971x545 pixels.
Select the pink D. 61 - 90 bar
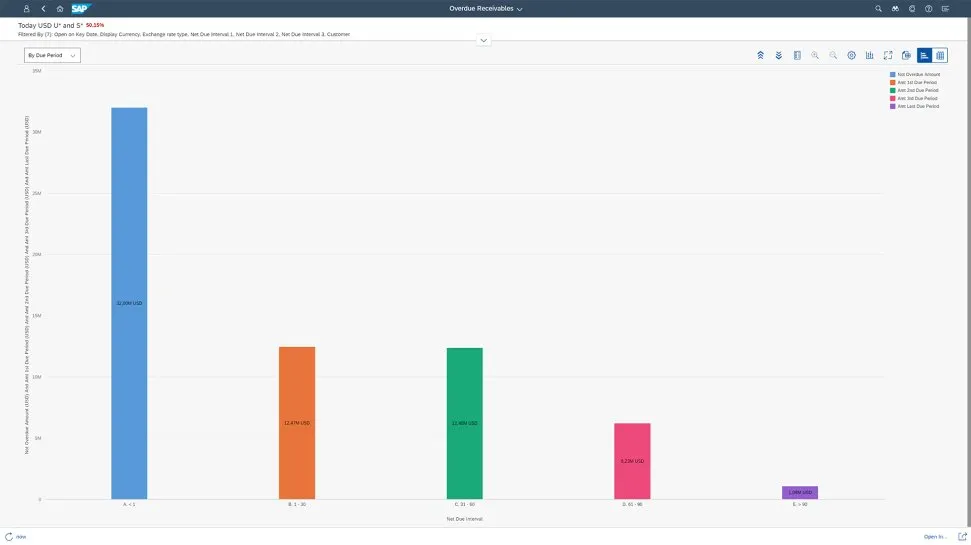tap(632, 461)
